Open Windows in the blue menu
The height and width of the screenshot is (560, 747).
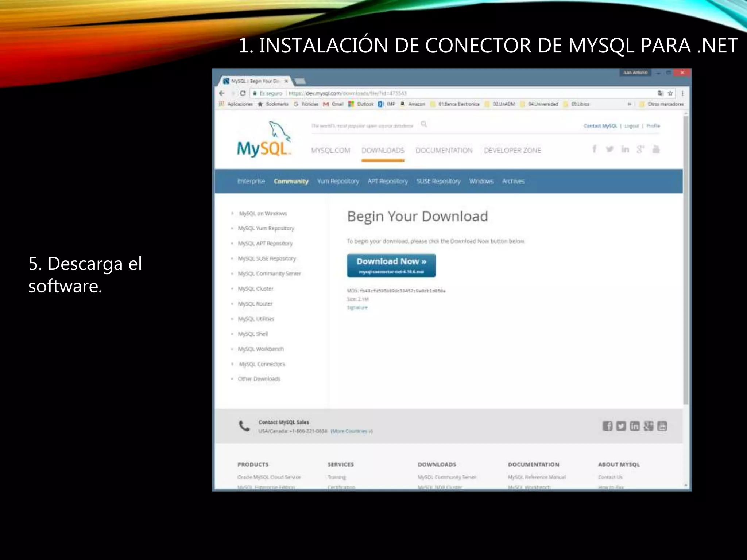point(481,181)
